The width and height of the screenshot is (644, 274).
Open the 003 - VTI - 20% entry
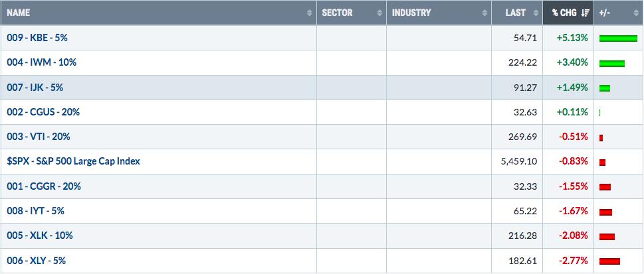pyautogui.click(x=38, y=137)
